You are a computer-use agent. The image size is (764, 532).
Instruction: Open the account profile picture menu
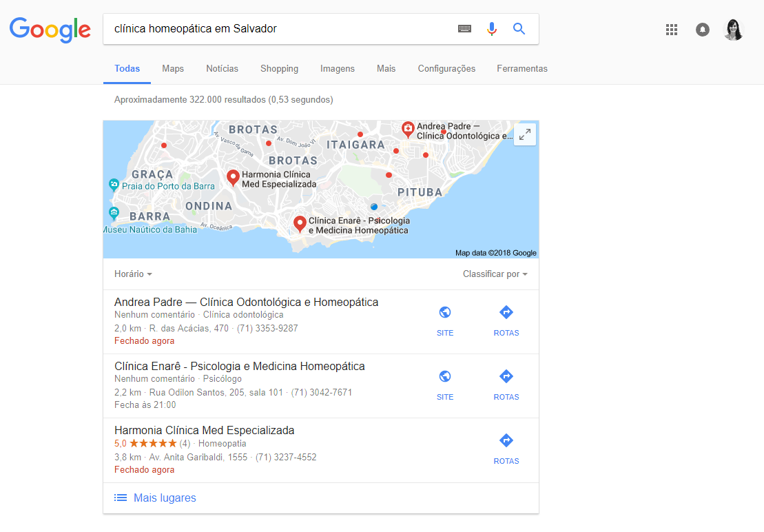pyautogui.click(x=734, y=30)
